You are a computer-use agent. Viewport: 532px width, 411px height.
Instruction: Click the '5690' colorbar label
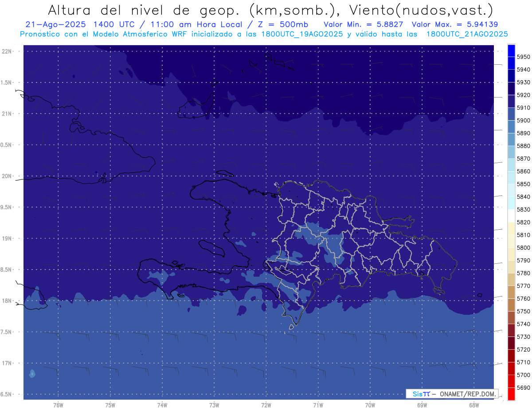[x=523, y=388]
